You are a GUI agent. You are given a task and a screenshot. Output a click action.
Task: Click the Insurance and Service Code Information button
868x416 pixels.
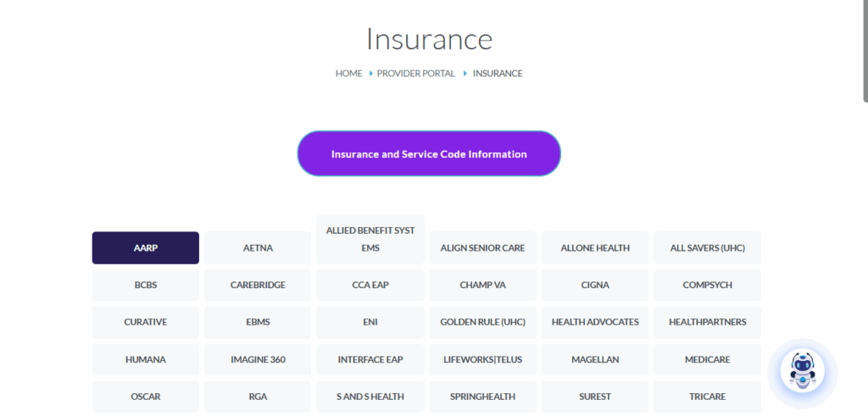429,154
